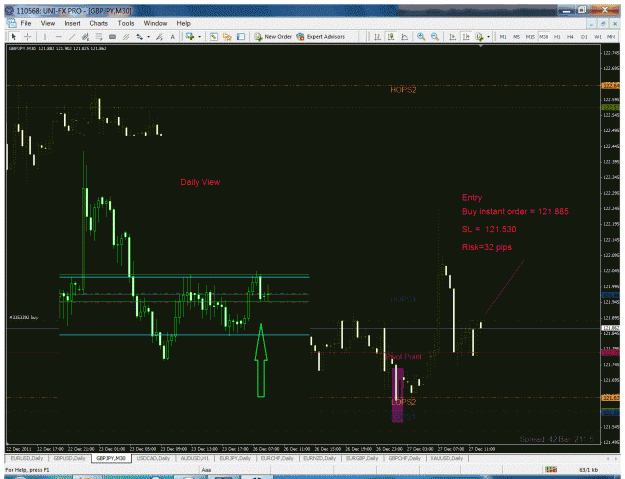Switch timeframe to H4
The height and width of the screenshot is (479, 625).
coord(571,37)
